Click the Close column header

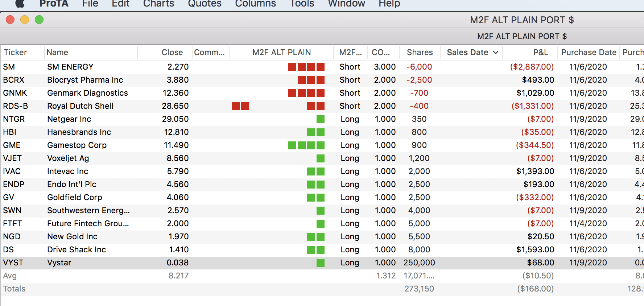pyautogui.click(x=172, y=53)
